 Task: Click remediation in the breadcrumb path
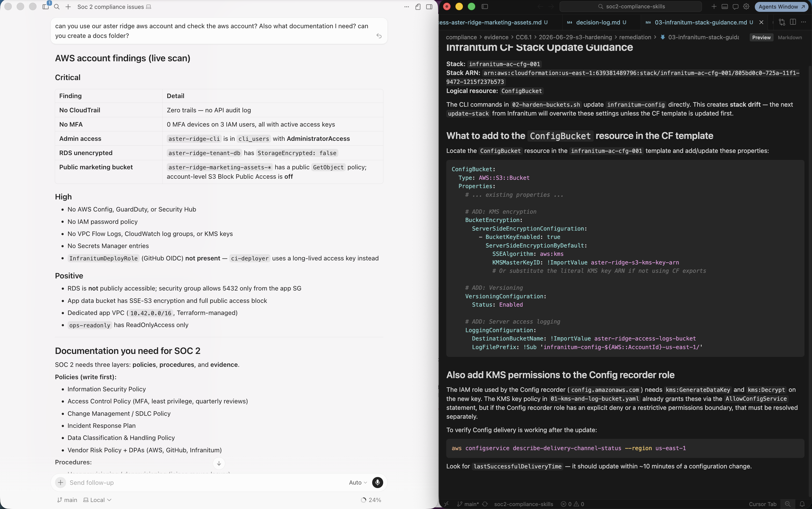(x=635, y=37)
